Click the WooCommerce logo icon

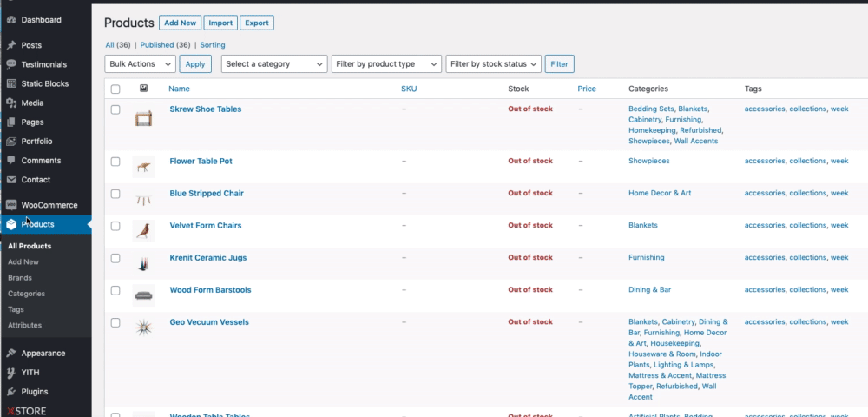point(11,205)
